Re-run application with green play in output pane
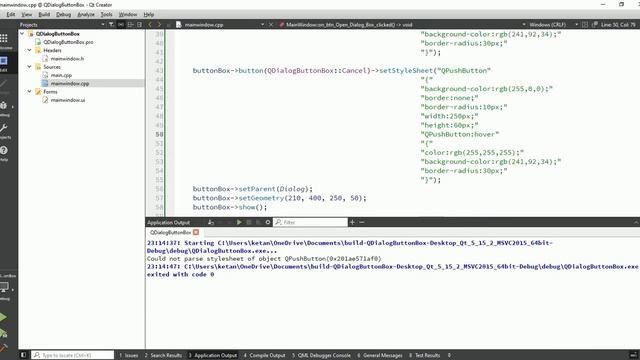 239,222
